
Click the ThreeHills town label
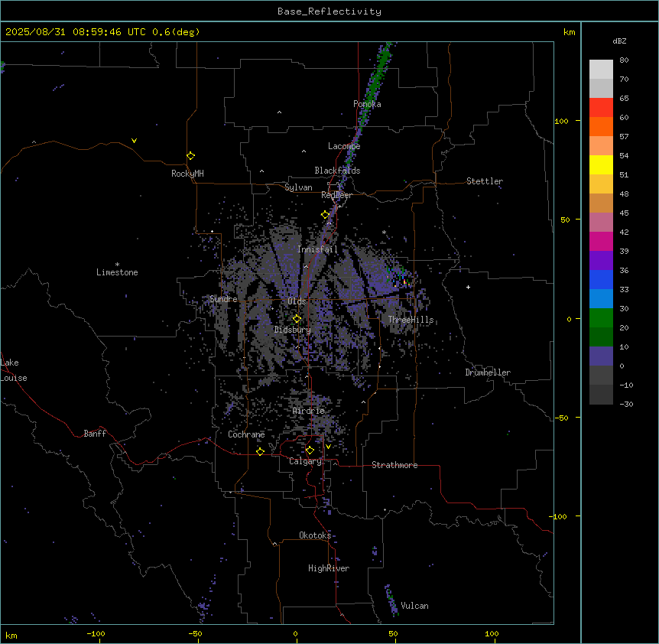411,320
